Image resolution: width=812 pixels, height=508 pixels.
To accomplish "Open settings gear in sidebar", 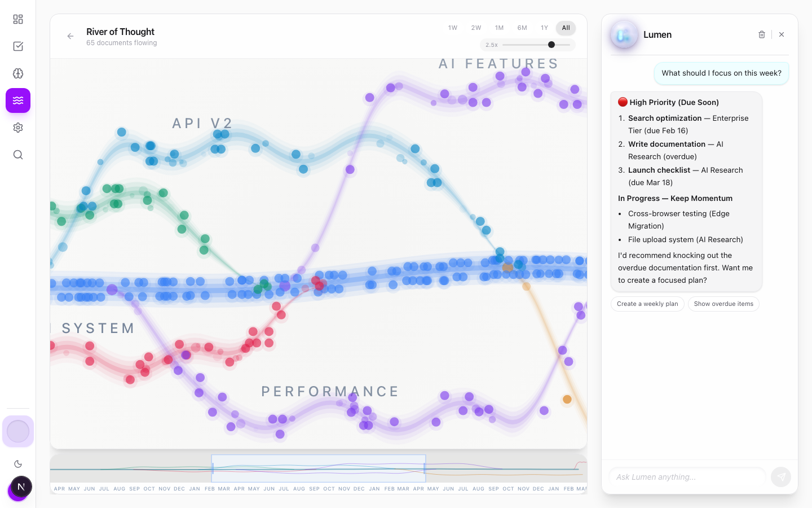I will pos(18,128).
